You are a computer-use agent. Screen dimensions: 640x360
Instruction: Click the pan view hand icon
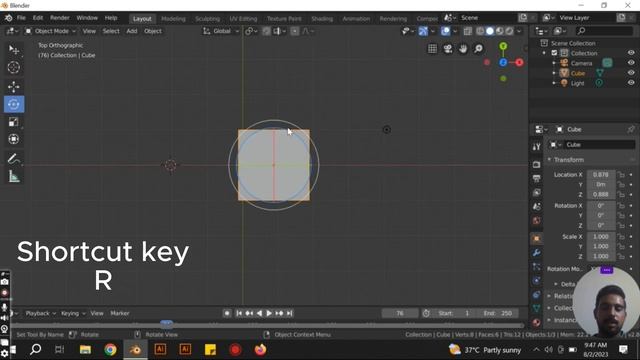(463, 49)
